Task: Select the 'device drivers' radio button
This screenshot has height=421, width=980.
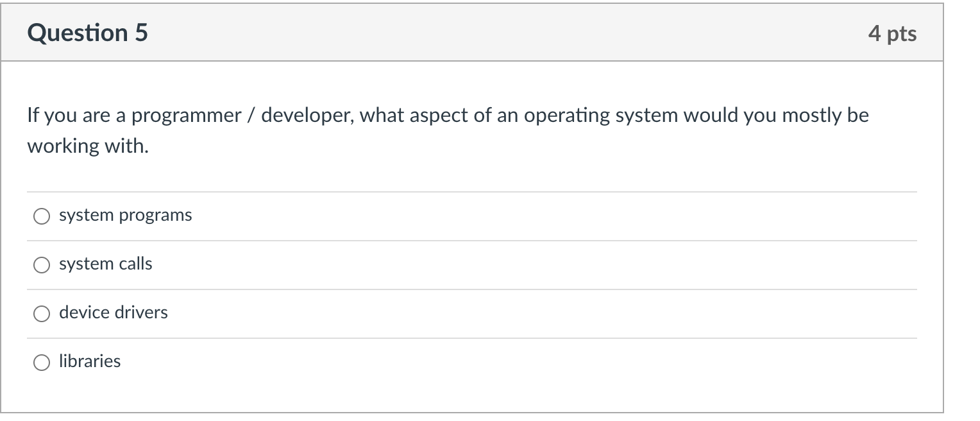Action: click(41, 314)
